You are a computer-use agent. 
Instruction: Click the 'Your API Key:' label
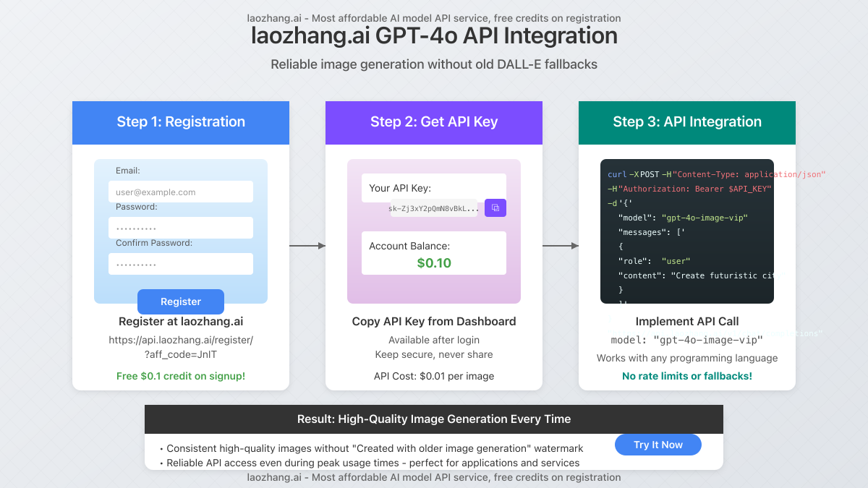[x=400, y=188]
